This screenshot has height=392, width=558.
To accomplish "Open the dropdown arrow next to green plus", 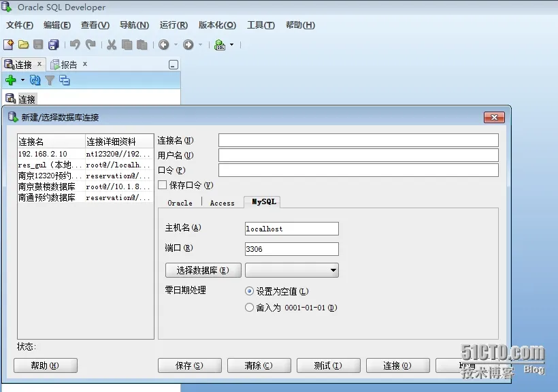I will coord(22,80).
